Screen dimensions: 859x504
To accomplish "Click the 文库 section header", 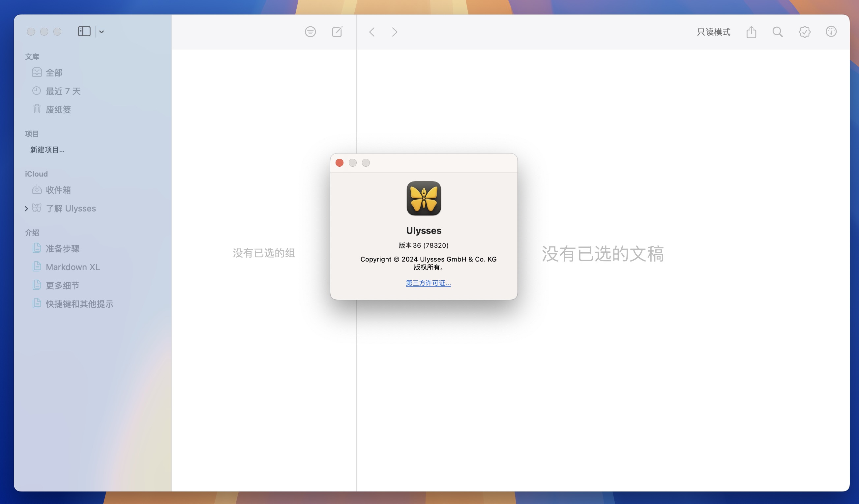I will [x=32, y=57].
